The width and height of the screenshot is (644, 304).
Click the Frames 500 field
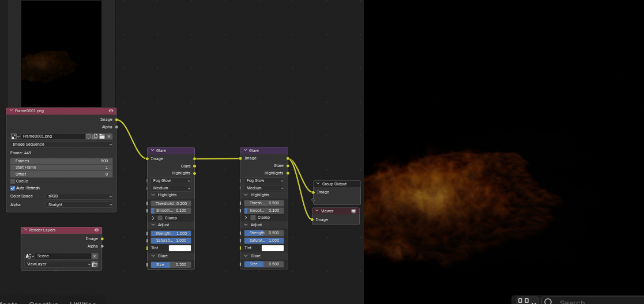point(62,161)
